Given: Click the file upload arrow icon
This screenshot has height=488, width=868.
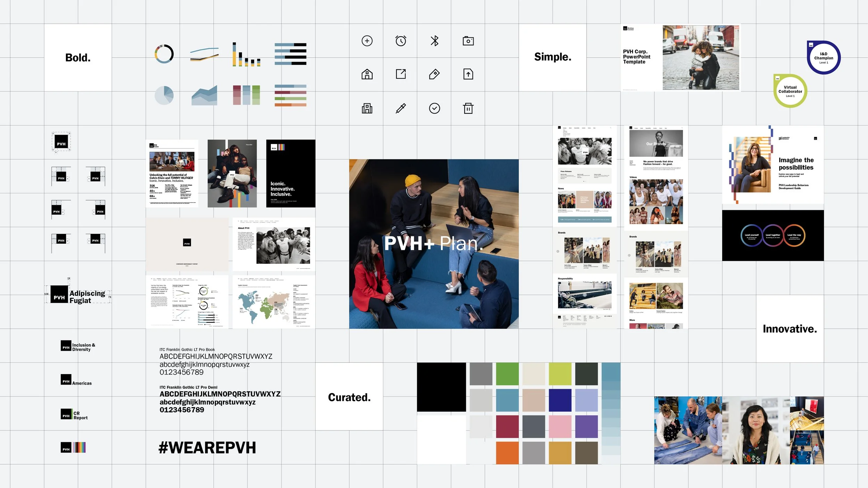Looking at the screenshot, I should [468, 74].
